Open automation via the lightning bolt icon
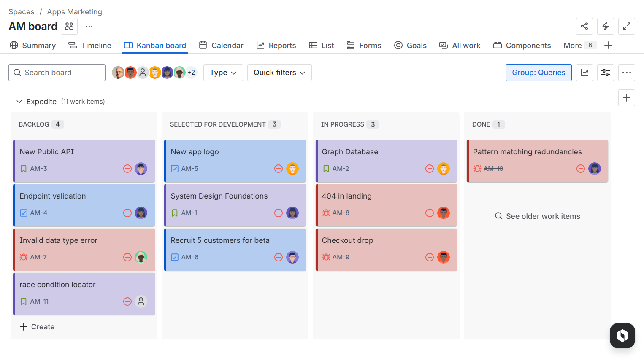Screen dimensions: 644x358 click(x=606, y=26)
